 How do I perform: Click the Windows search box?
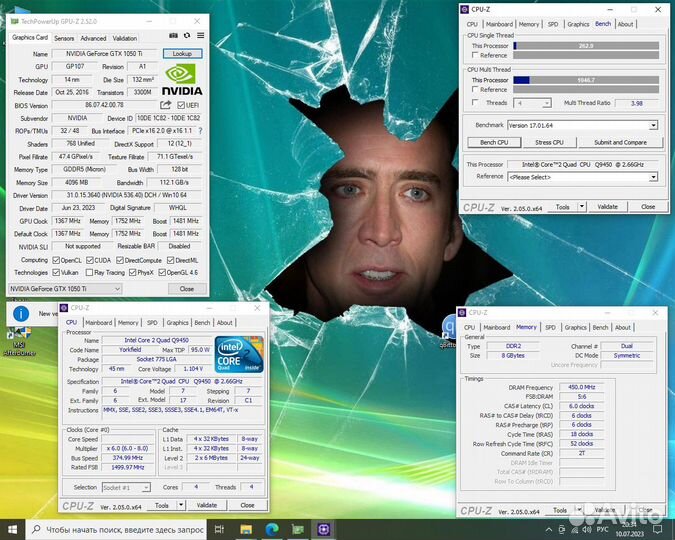tap(117, 529)
